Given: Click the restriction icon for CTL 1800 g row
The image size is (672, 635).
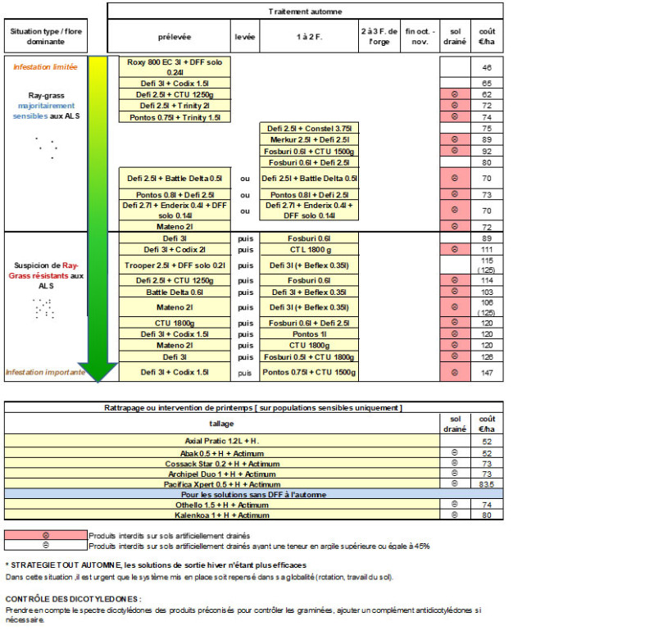Looking at the screenshot, I should 456,249.
